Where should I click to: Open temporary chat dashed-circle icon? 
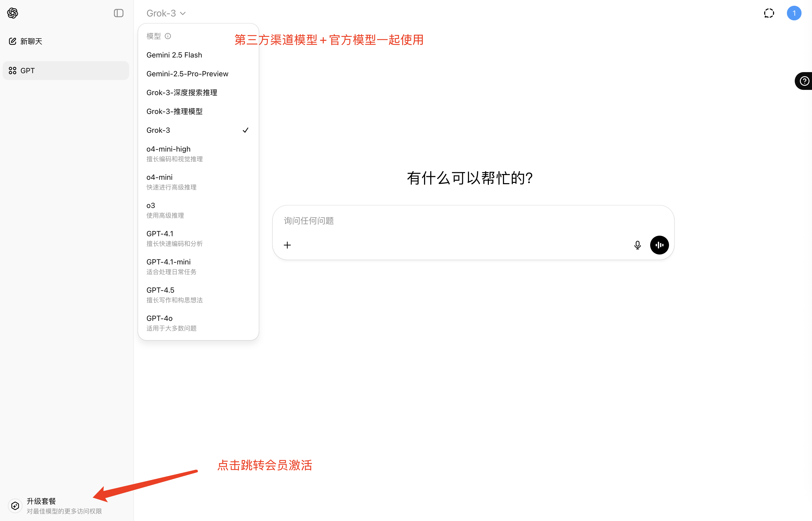pos(769,13)
